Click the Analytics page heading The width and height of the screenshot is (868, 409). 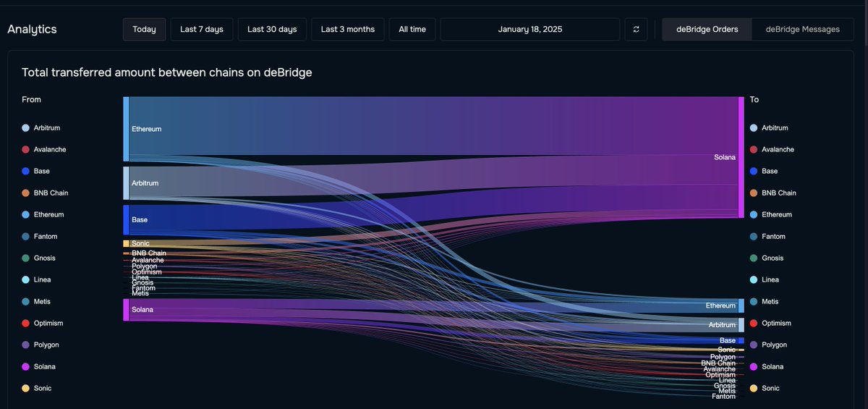click(x=32, y=30)
